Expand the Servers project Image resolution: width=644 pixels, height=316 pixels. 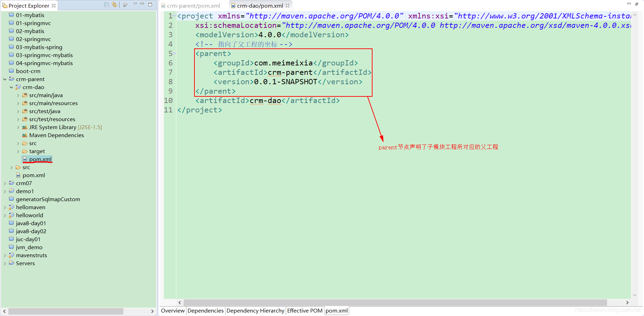(x=5, y=263)
